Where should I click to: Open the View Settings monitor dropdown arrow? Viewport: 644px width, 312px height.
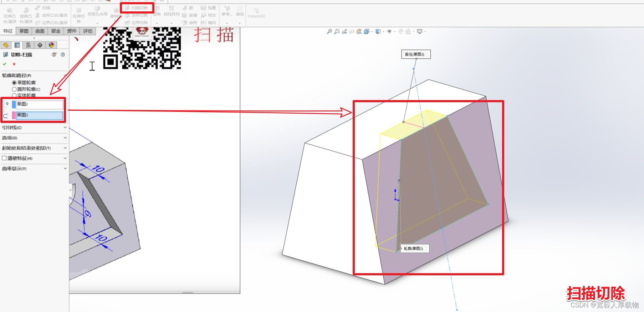click(425, 32)
